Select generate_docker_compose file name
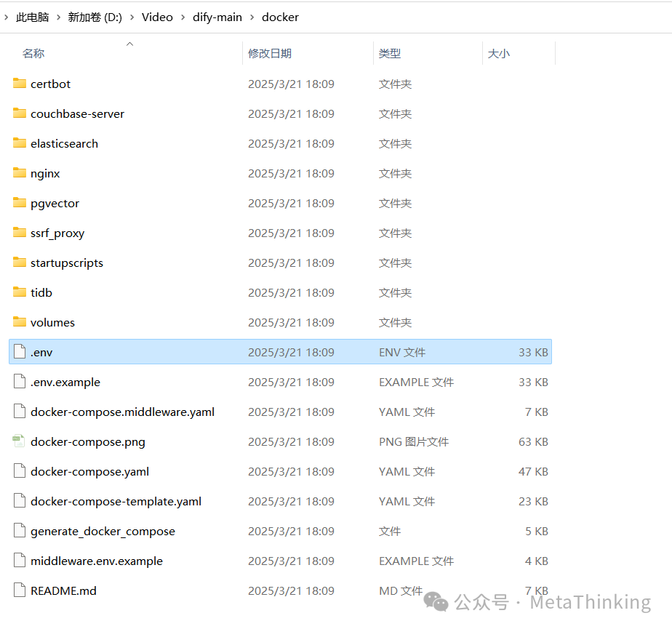The height and width of the screenshot is (629, 672). (x=103, y=532)
